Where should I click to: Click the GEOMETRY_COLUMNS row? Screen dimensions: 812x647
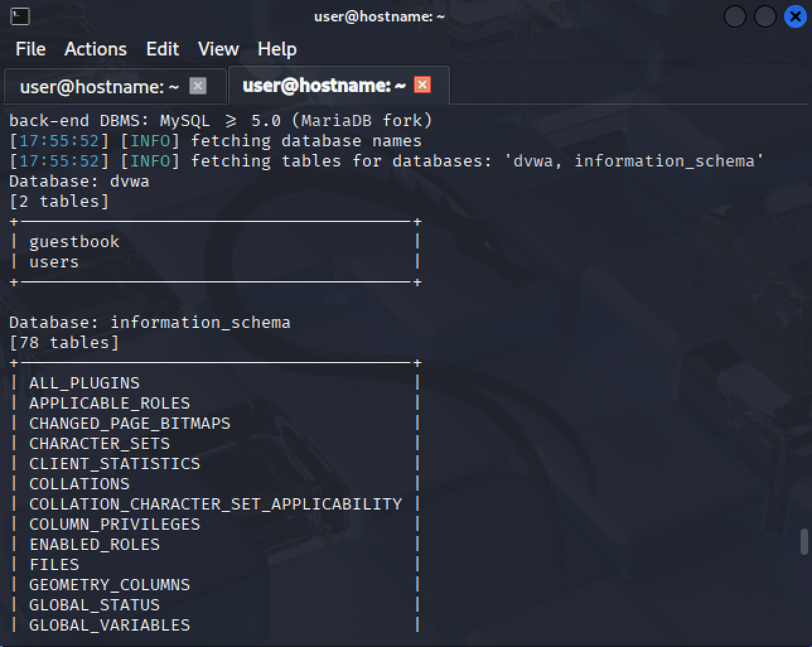tap(214, 585)
